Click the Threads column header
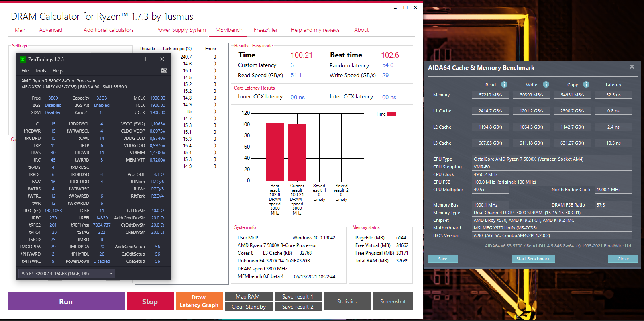 click(x=147, y=49)
